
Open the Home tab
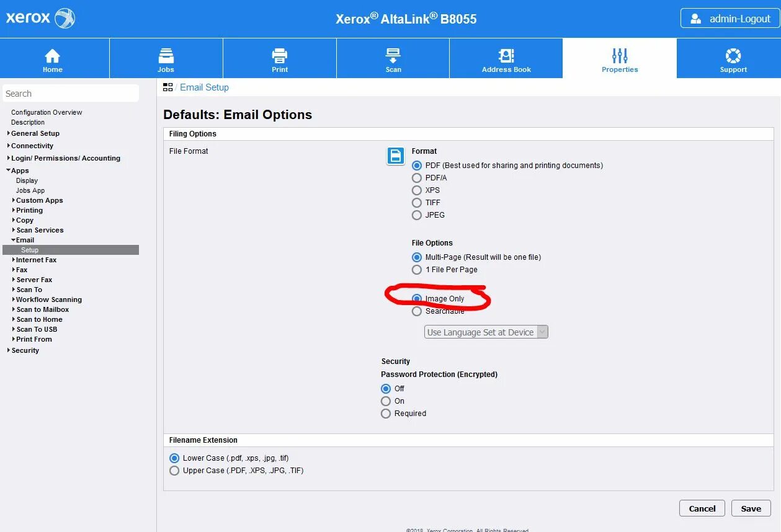pos(55,58)
